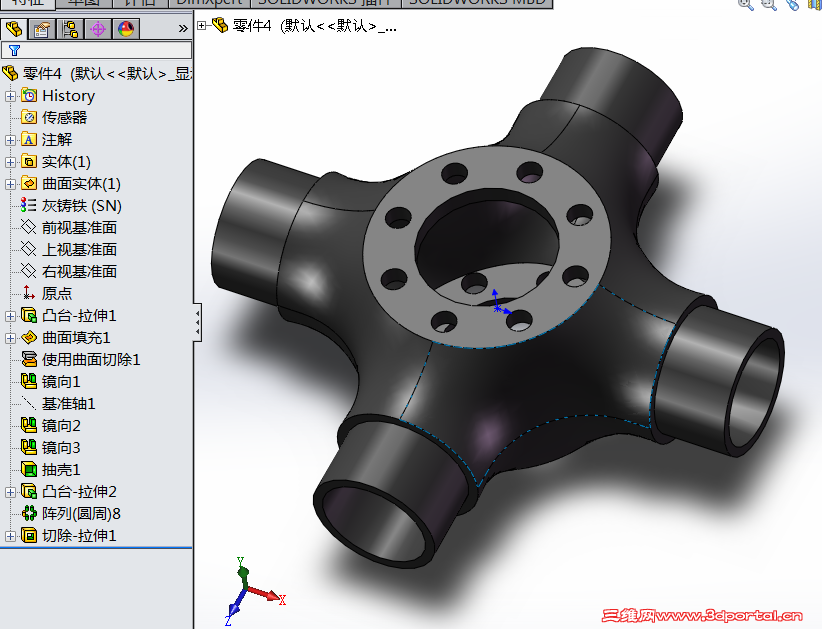Click the feature tree filter field
The width and height of the screenshot is (822, 629).
(x=96, y=50)
